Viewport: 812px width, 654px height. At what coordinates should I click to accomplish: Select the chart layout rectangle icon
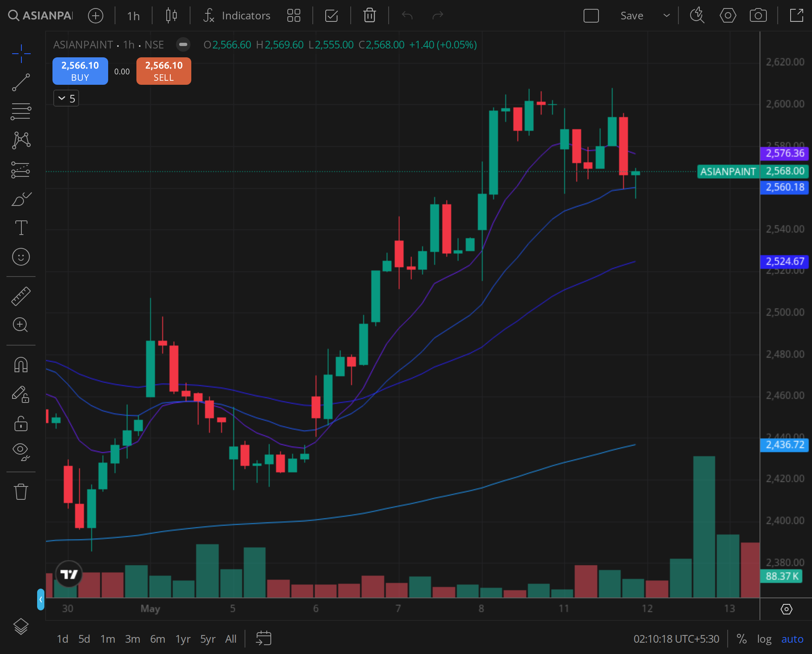point(591,16)
